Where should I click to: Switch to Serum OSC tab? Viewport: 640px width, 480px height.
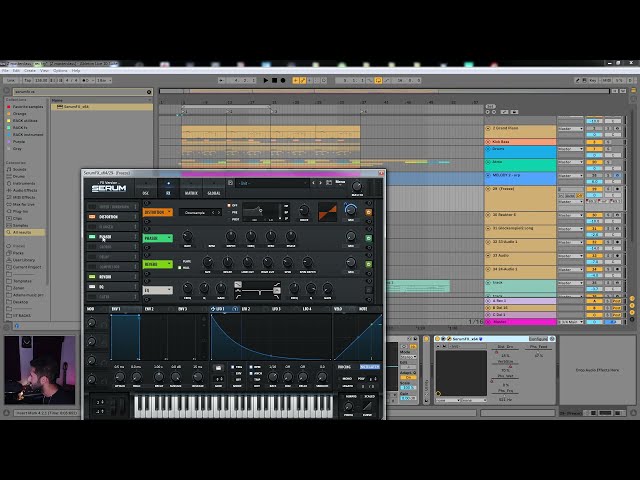pos(146,189)
